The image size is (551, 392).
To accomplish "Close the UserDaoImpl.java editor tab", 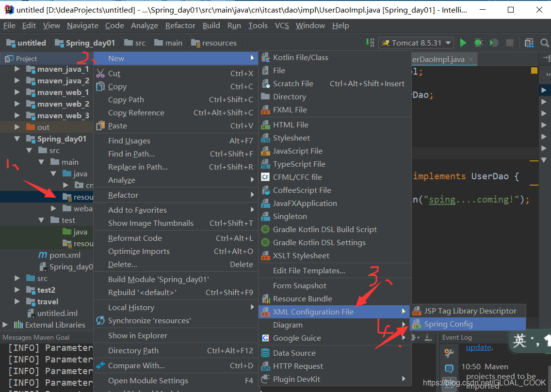I will click(x=471, y=59).
